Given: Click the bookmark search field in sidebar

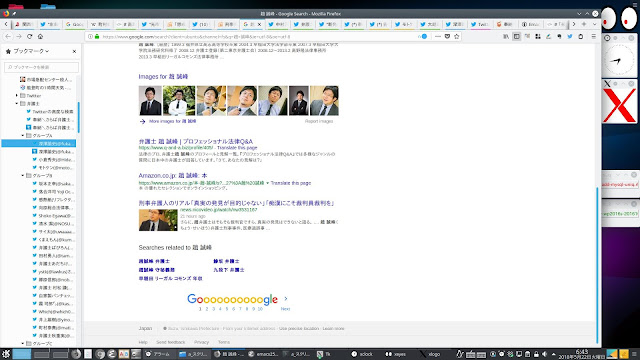Looking at the screenshot, I should coord(42,67).
